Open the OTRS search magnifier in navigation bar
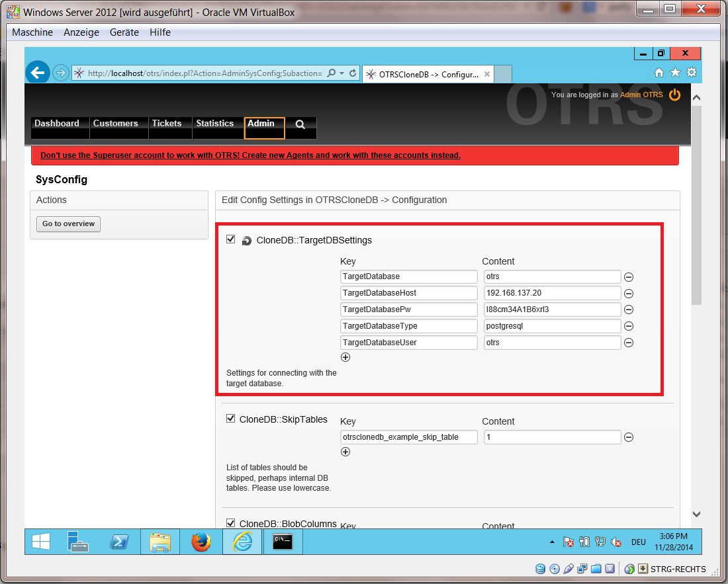The width and height of the screenshot is (728, 584). tap(300, 124)
